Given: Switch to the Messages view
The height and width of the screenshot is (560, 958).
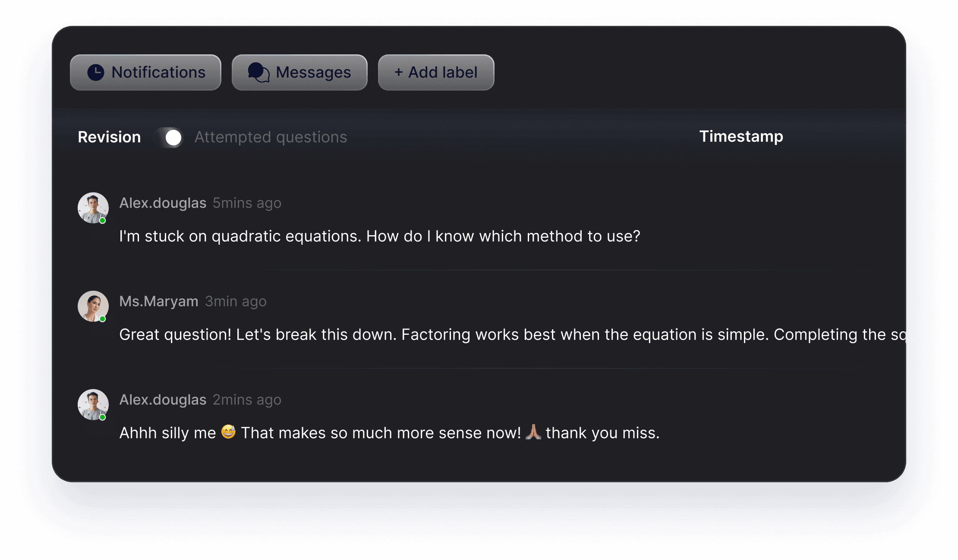Looking at the screenshot, I should coord(299,72).
